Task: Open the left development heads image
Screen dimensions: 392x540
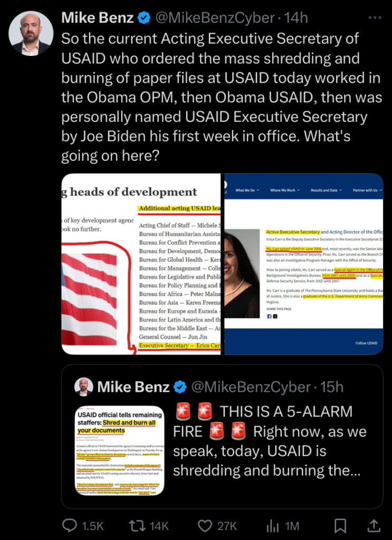Action: 141,264
